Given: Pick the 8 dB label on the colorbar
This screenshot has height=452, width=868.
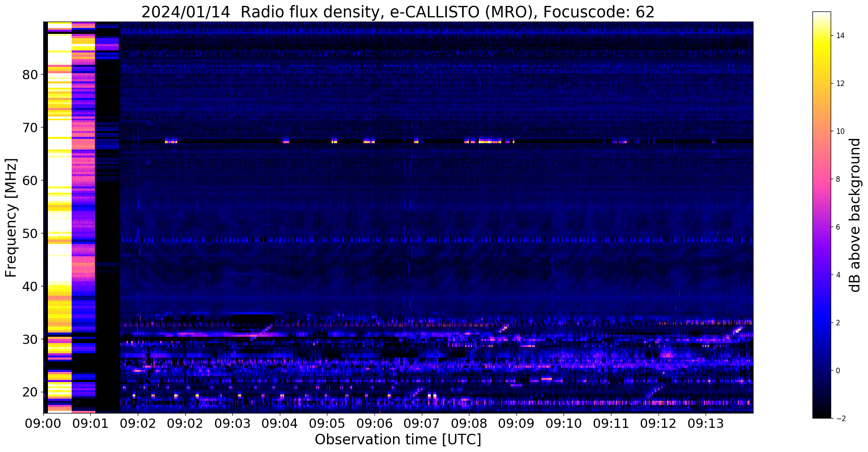Looking at the screenshot, I should pos(838,180).
